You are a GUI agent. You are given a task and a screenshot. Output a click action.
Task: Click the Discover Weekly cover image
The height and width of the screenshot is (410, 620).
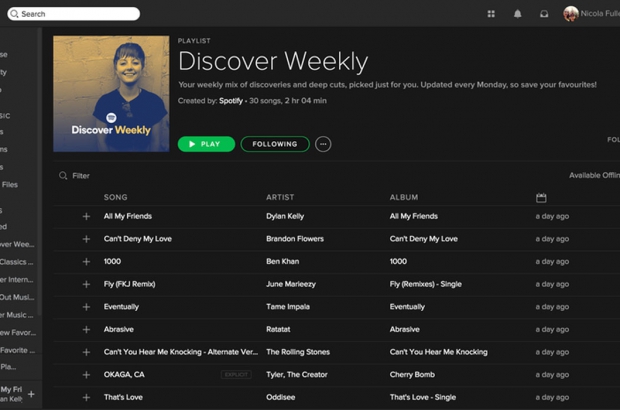[x=111, y=94]
